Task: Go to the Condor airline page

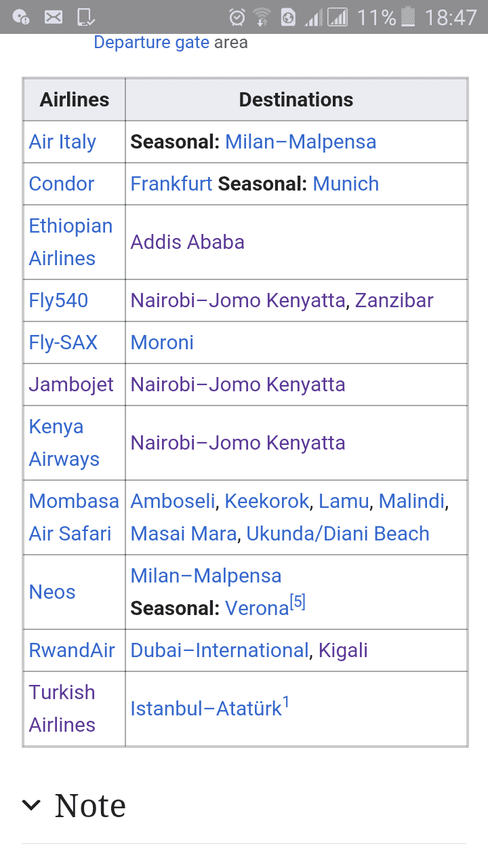Action: [x=62, y=184]
